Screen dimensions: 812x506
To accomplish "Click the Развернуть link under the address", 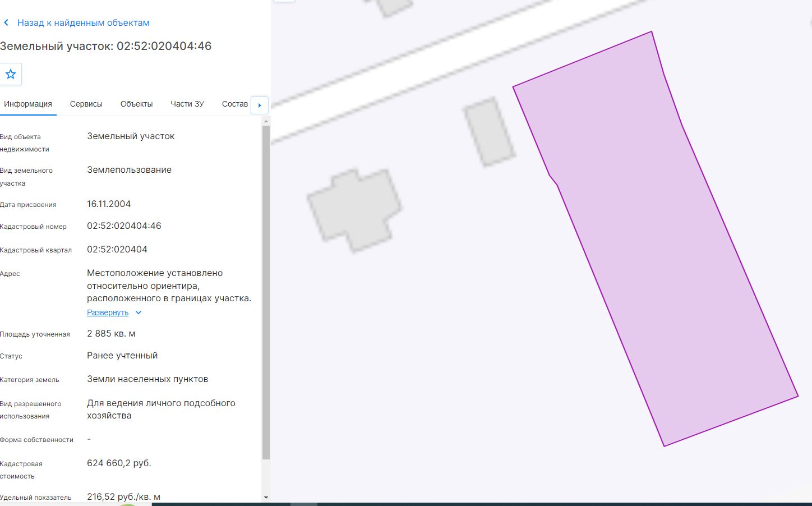I will tap(108, 312).
